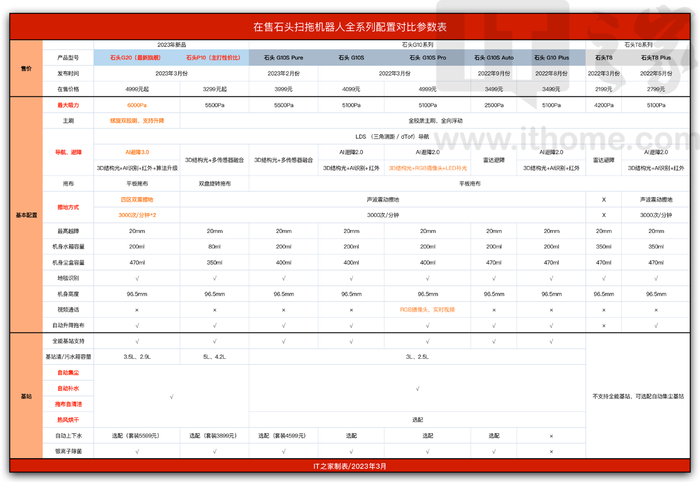Click the 选配（套装5599元）cell
The height and width of the screenshot is (482, 700).
click(135, 436)
